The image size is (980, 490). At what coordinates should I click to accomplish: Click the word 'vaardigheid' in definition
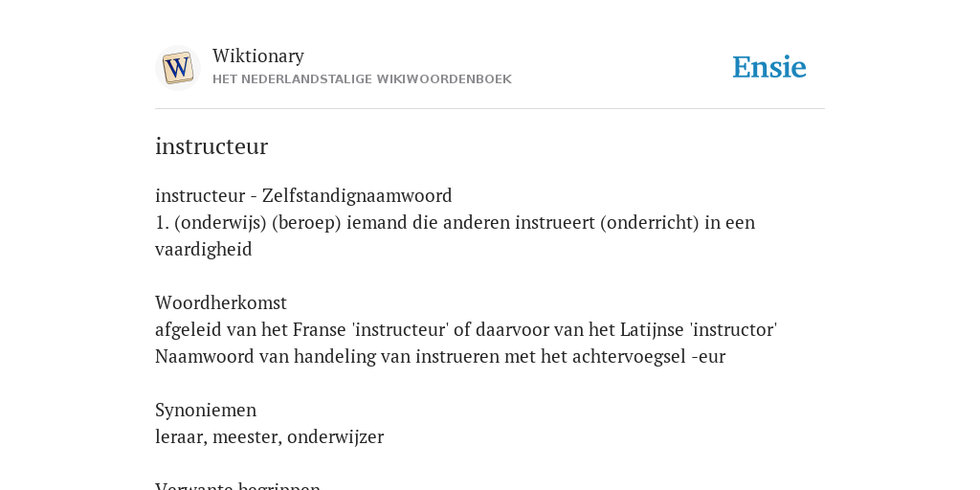tap(203, 250)
